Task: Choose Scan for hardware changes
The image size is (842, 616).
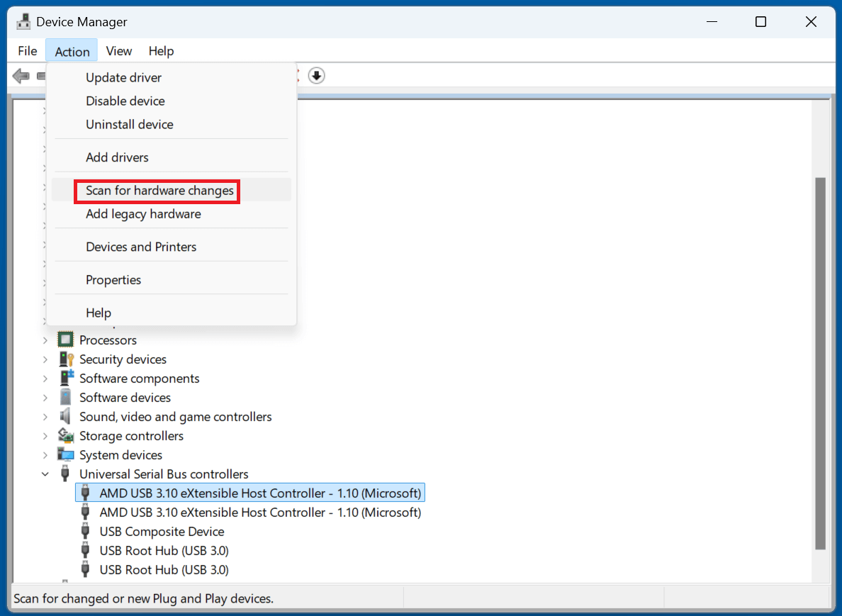Action: click(x=159, y=191)
